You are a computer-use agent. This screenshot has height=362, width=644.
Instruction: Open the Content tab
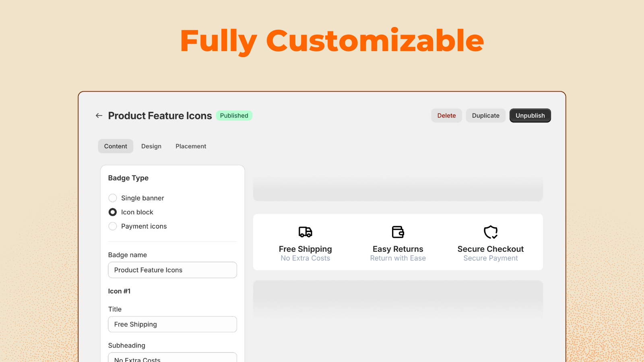pos(116,146)
